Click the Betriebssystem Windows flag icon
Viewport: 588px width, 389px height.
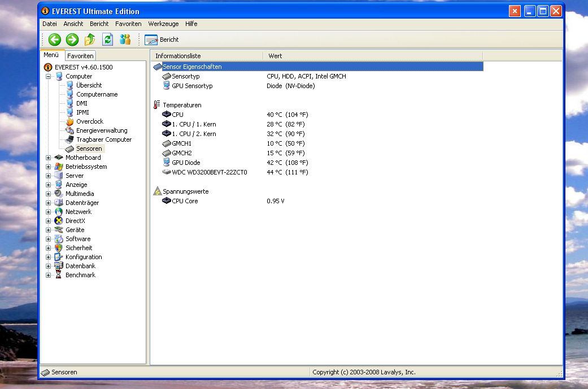(59, 167)
